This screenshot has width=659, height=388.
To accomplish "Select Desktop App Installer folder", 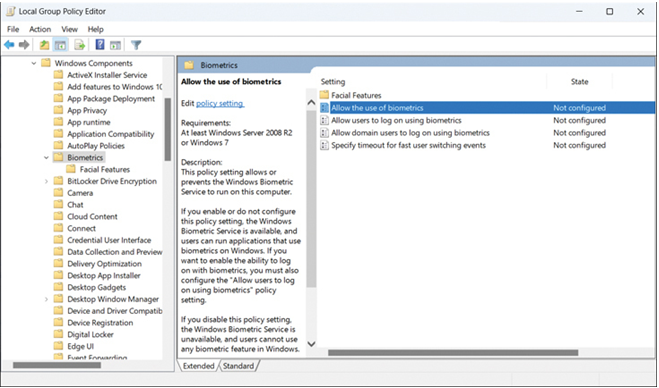I will point(104,275).
